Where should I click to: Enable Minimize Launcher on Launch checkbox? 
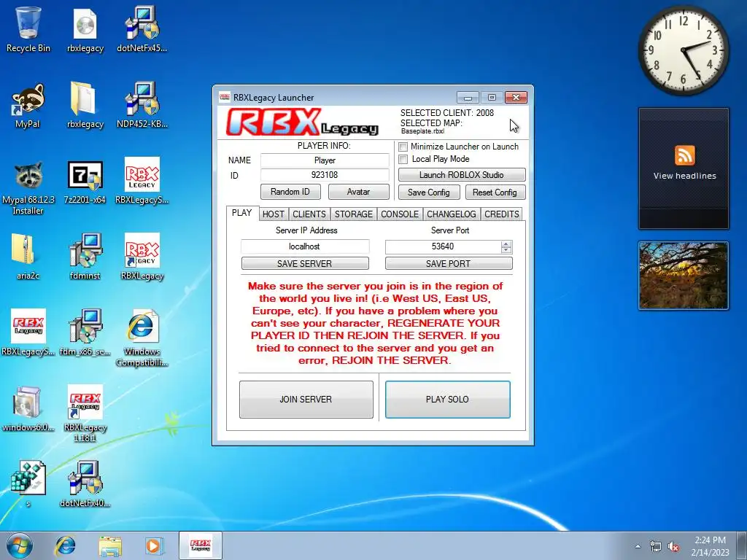[x=403, y=147]
